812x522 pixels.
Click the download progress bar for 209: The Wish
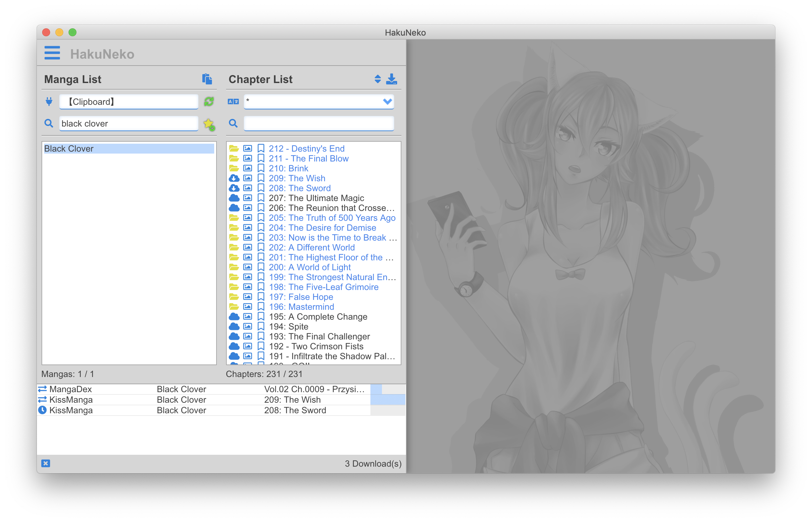pos(387,400)
